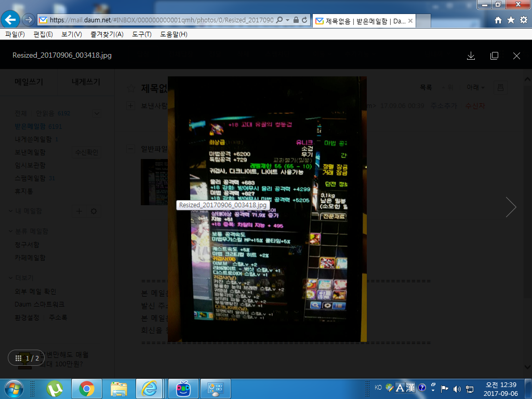Click browser back button

[10, 20]
